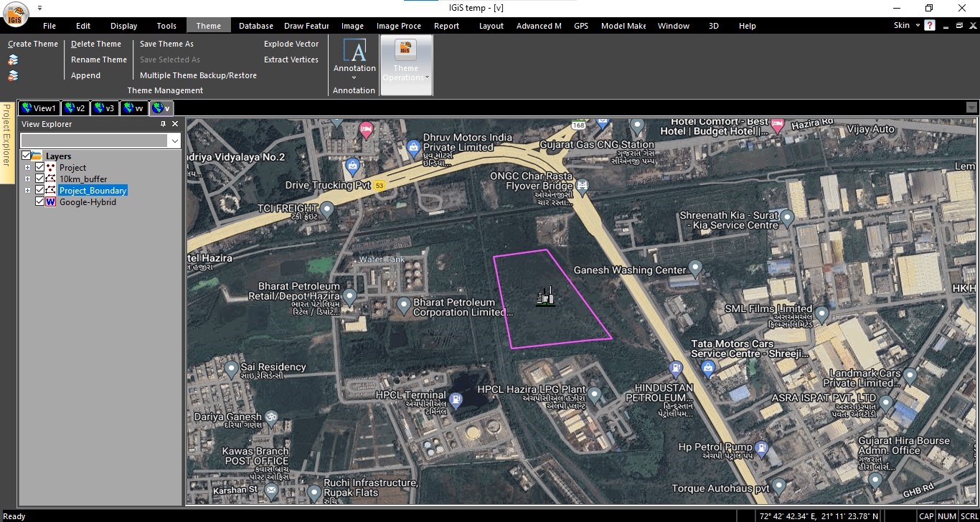Viewport: 980px width, 522px height.
Task: Open the quick access toolbar customize arrow
Action: pyautogui.click(x=39, y=8)
